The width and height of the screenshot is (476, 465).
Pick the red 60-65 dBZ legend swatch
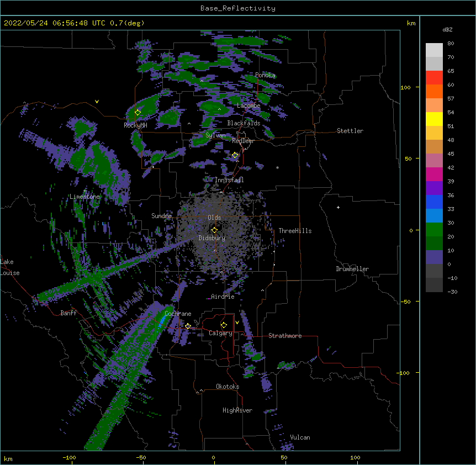click(x=434, y=77)
